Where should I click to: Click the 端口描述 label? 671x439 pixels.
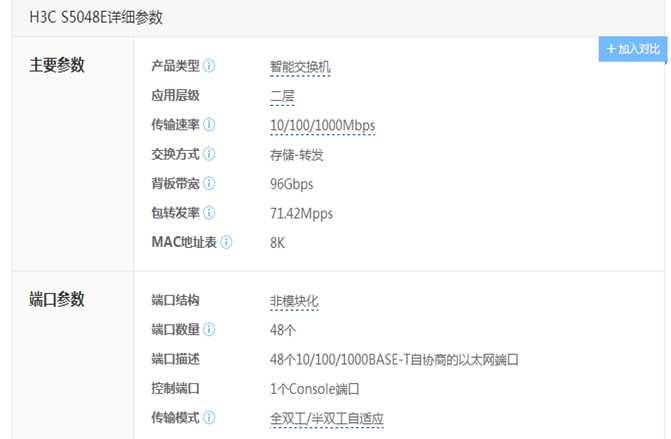click(175, 359)
